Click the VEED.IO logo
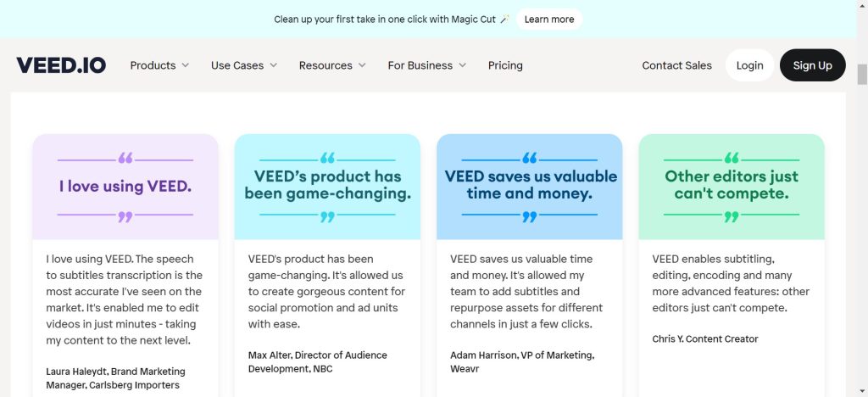Viewport: 868px width, 397px height. coord(61,65)
